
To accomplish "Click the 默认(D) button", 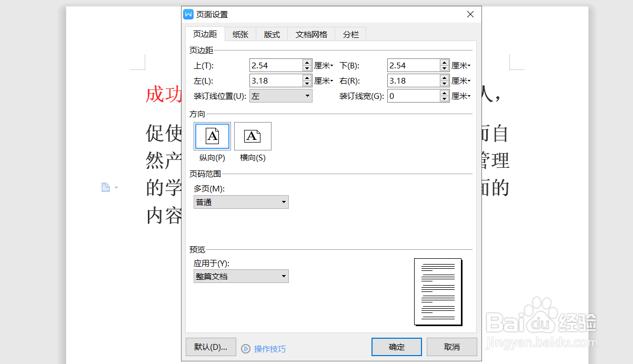I will [210, 347].
